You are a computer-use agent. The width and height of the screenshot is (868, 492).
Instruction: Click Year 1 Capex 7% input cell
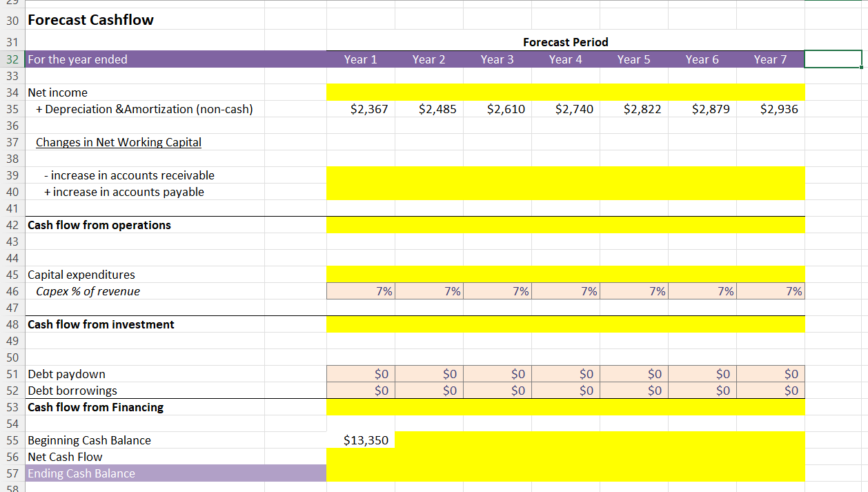pyautogui.click(x=360, y=291)
